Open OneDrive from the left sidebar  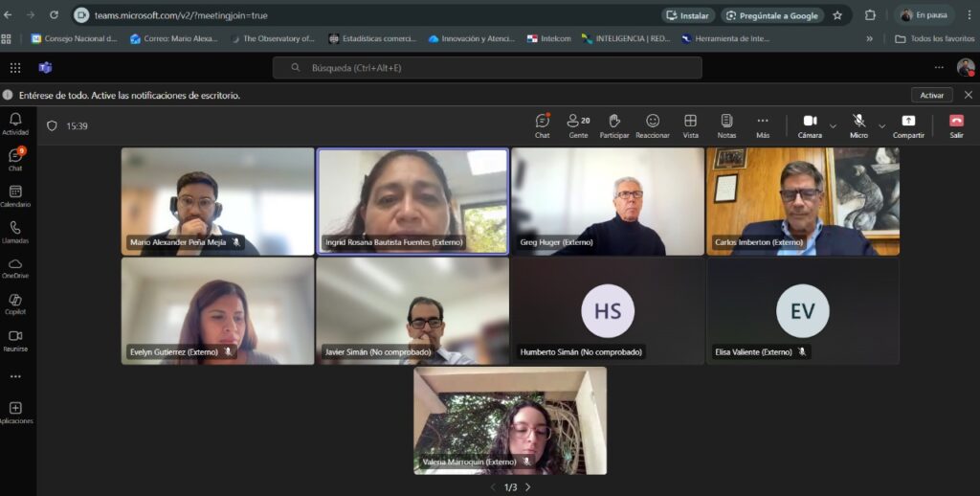[15, 267]
